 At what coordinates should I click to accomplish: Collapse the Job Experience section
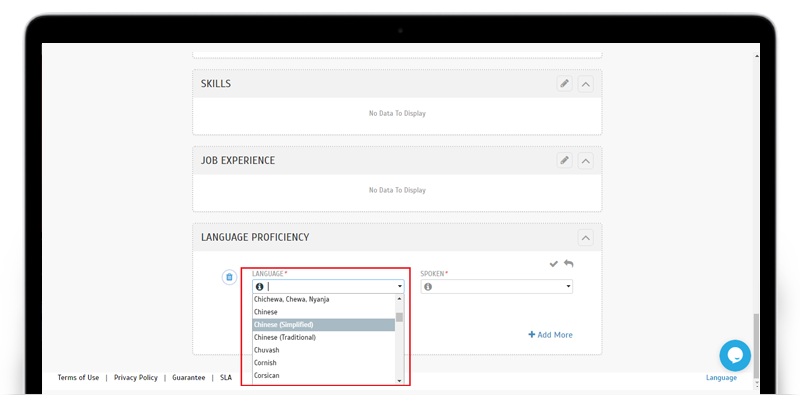coord(586,161)
